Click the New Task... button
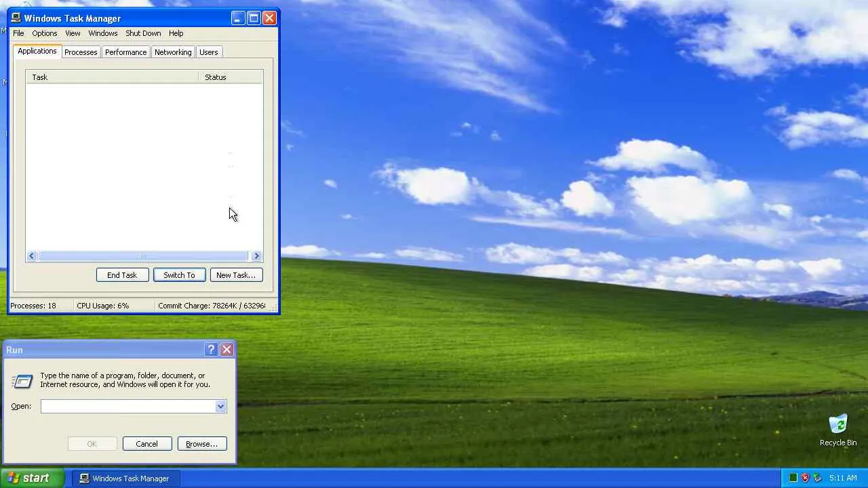 tap(236, 274)
